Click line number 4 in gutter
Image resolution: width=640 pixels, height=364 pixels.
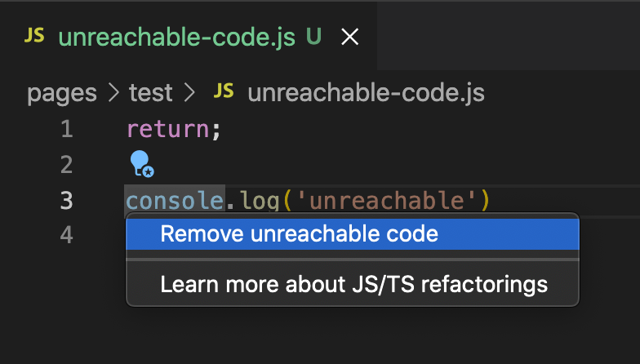(67, 235)
